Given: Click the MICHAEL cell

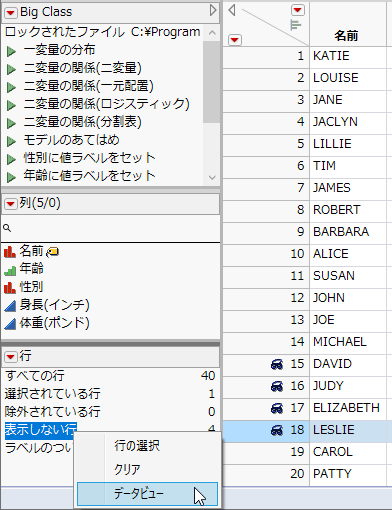Looking at the screenshot, I should point(347,342).
